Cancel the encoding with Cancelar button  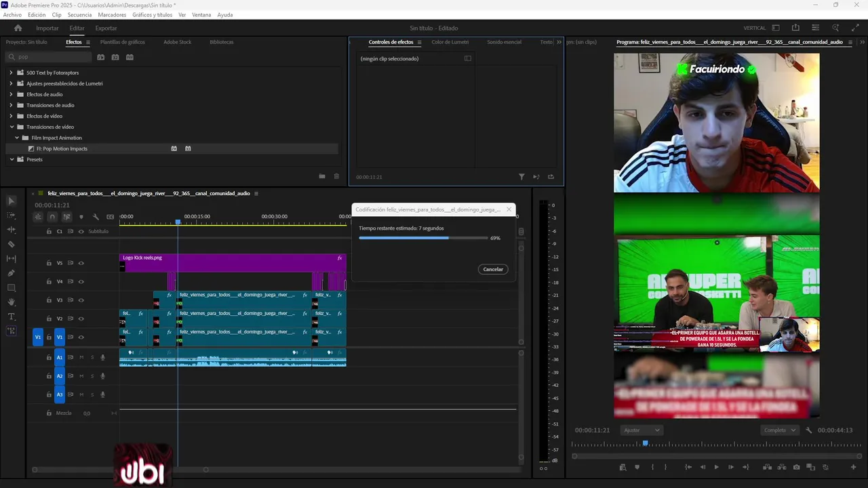(x=493, y=269)
